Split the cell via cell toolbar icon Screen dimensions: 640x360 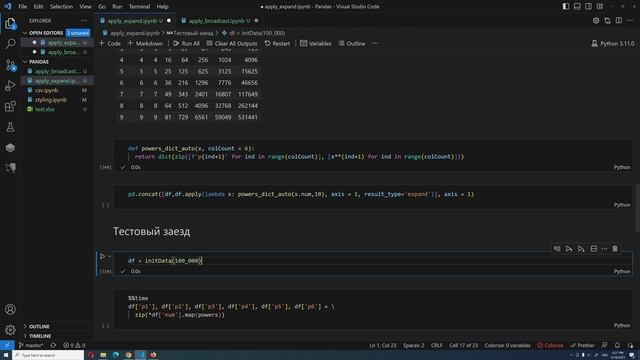pos(593,249)
